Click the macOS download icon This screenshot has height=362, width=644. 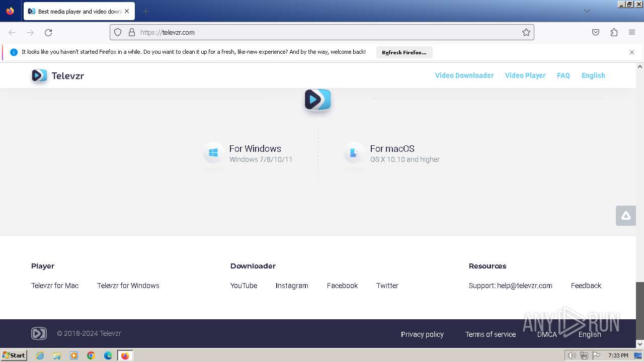(354, 153)
